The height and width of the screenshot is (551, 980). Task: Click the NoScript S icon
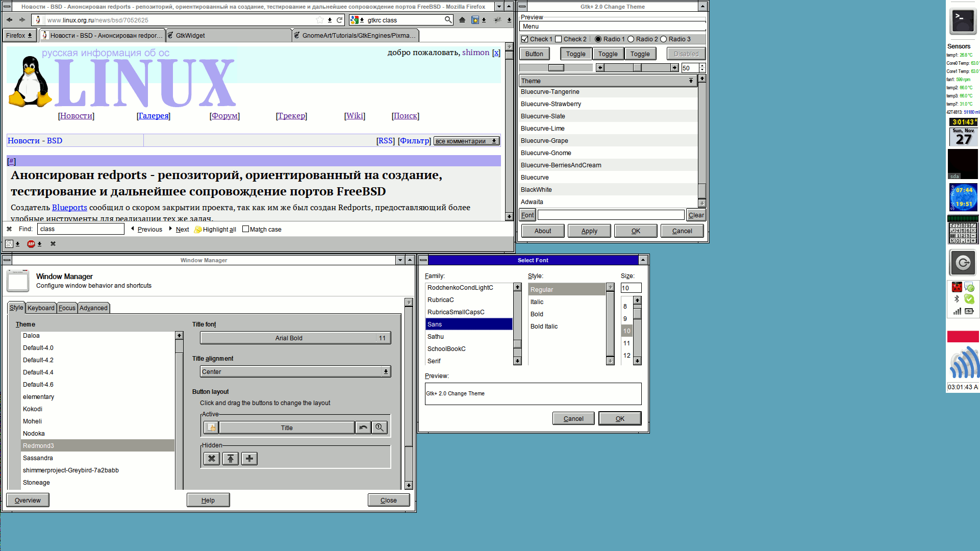[x=9, y=244]
